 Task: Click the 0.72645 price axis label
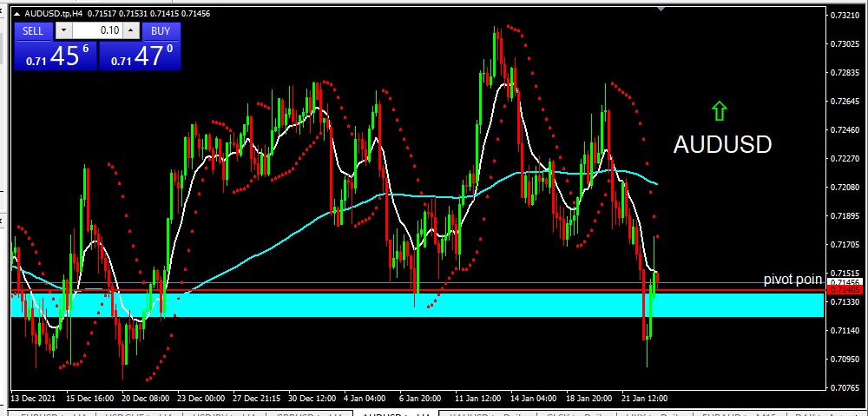pos(845,102)
